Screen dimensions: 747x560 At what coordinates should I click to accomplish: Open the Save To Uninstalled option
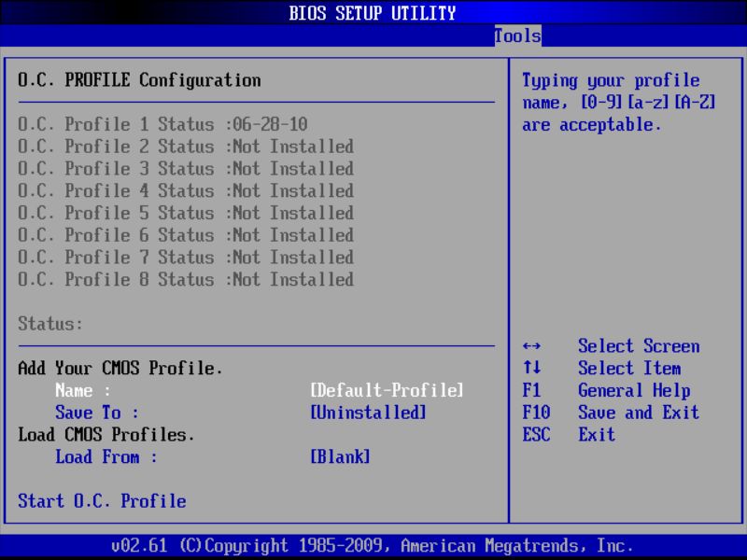pos(368,413)
